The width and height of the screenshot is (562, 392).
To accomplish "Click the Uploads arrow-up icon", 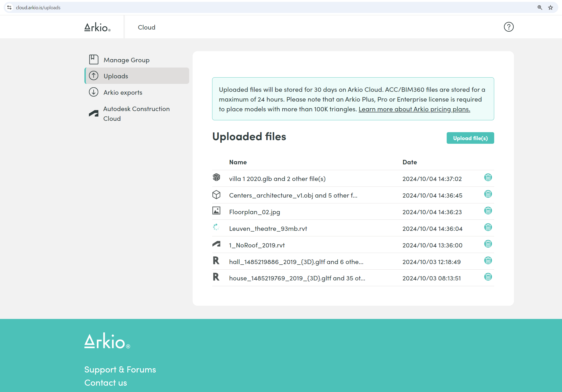I will point(94,76).
